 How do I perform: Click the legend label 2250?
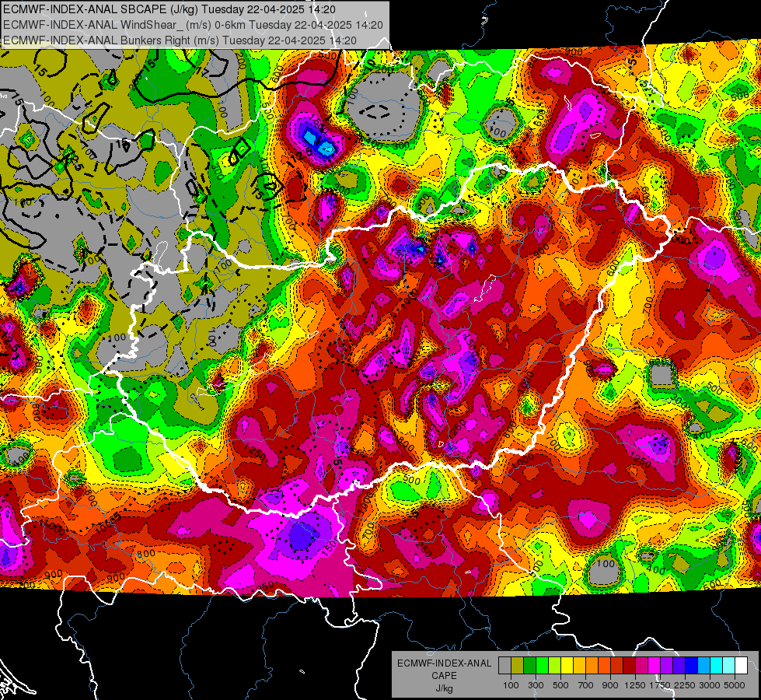pyautogui.click(x=686, y=685)
